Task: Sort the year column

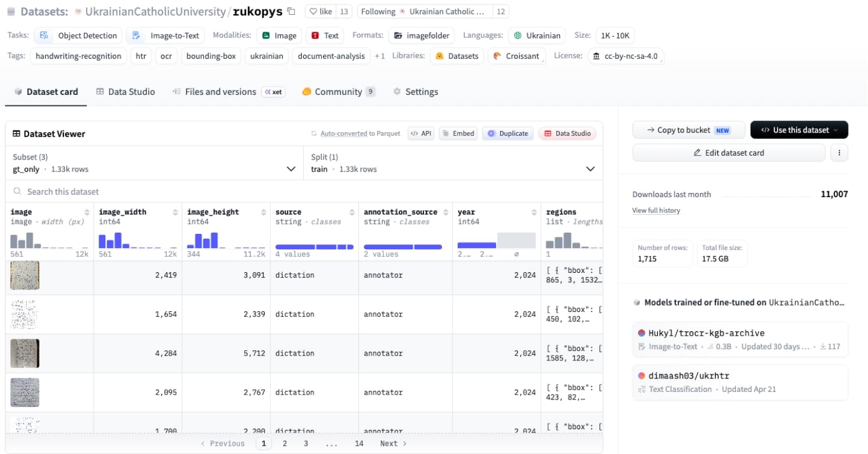Action: [x=534, y=212]
